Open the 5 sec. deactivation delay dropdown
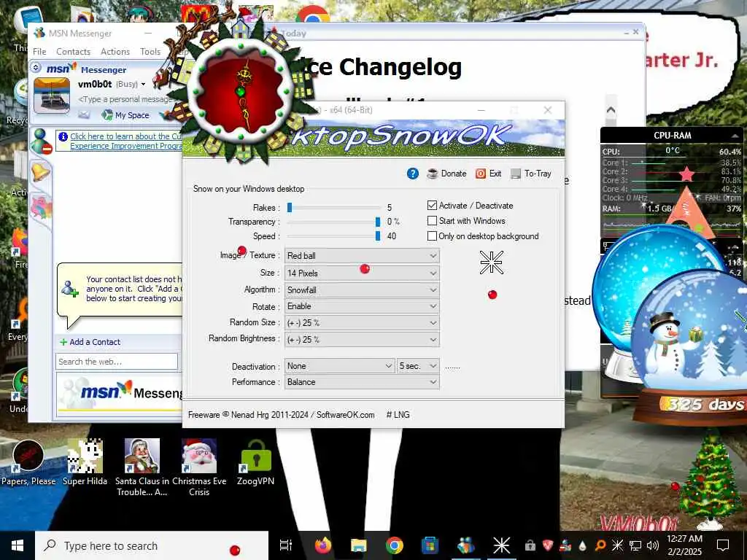The width and height of the screenshot is (747, 560). [x=418, y=366]
